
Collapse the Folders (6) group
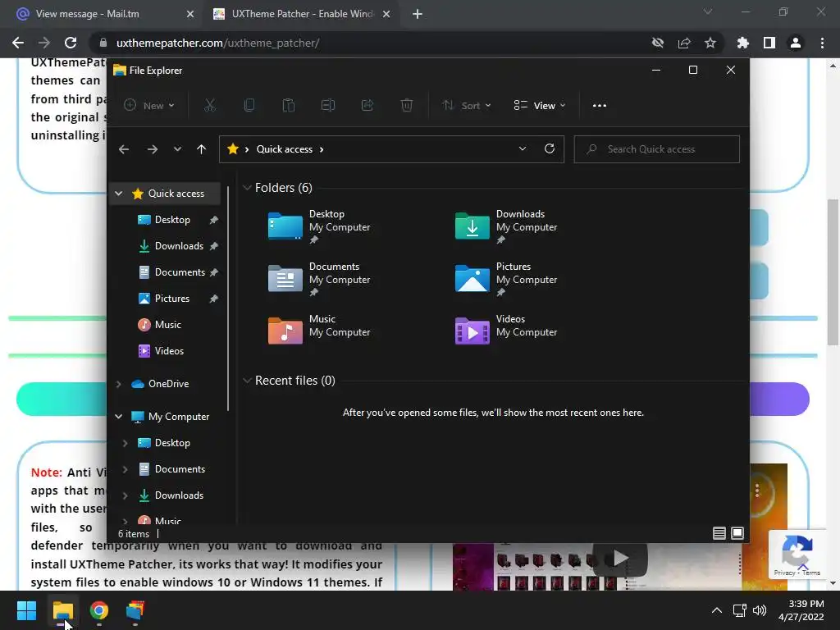pyautogui.click(x=247, y=188)
